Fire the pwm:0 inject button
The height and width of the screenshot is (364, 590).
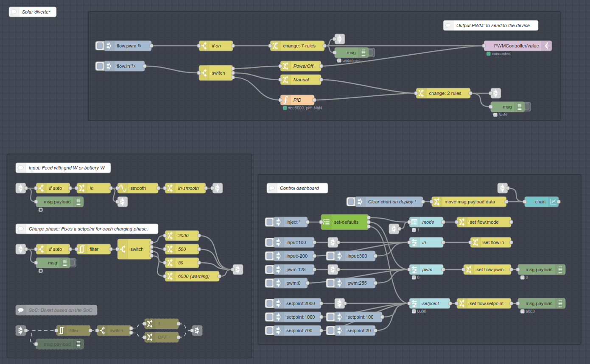coord(269,283)
